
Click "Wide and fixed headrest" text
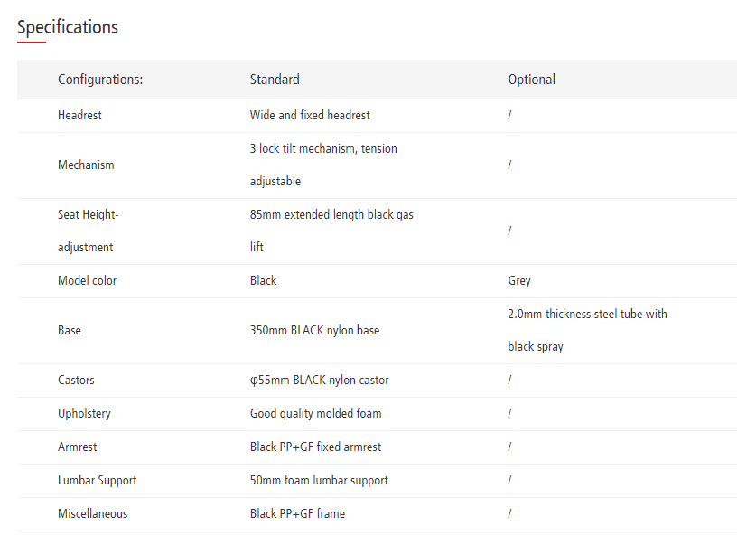[310, 116]
